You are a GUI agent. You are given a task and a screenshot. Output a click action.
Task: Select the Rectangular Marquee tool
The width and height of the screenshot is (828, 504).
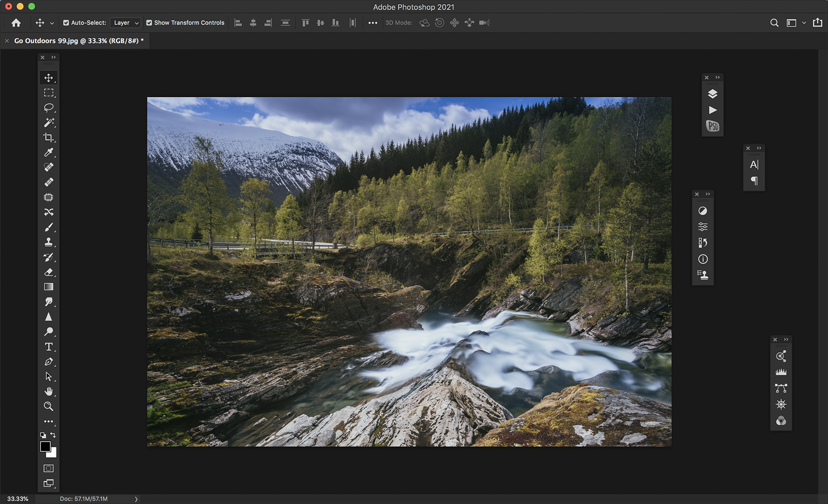pyautogui.click(x=48, y=93)
